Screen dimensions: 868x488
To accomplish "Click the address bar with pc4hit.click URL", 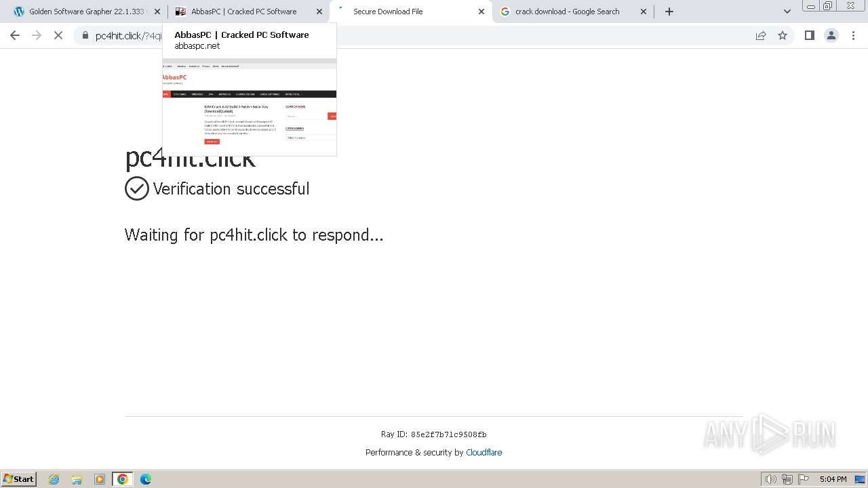I will [x=434, y=35].
